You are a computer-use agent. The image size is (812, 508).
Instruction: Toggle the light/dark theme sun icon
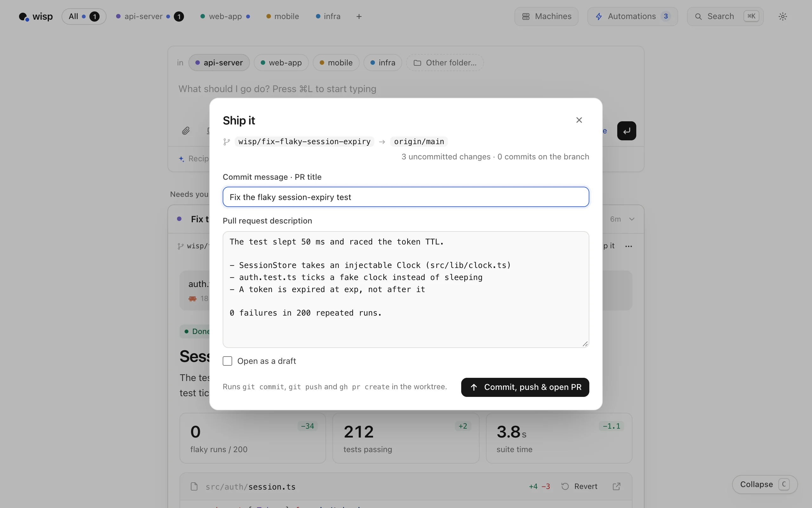coord(783,17)
